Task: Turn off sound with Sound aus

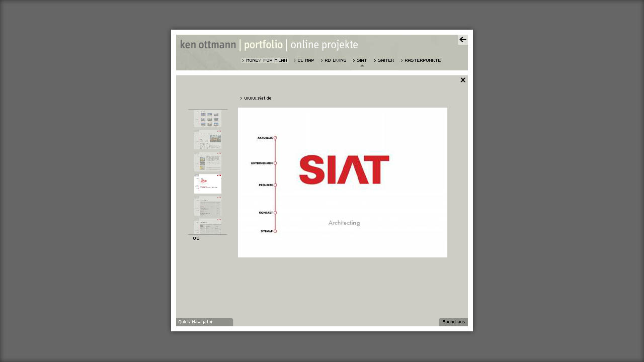Action: 453,322
